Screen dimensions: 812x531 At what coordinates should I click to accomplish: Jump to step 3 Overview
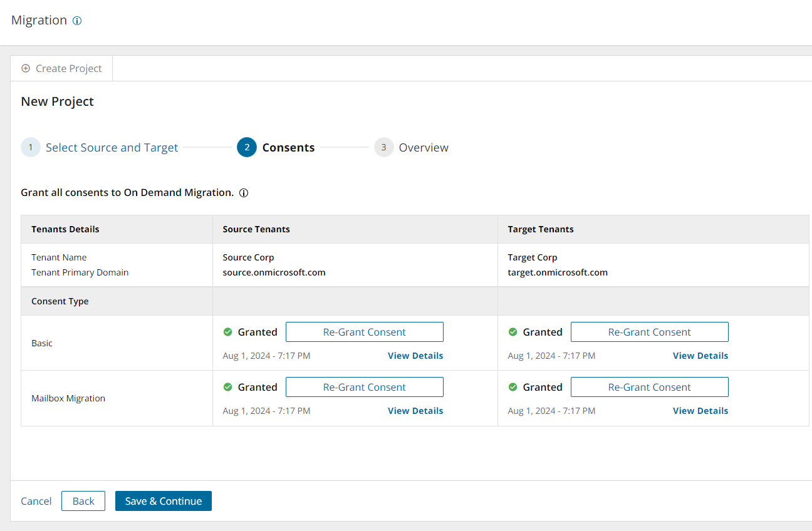point(423,148)
